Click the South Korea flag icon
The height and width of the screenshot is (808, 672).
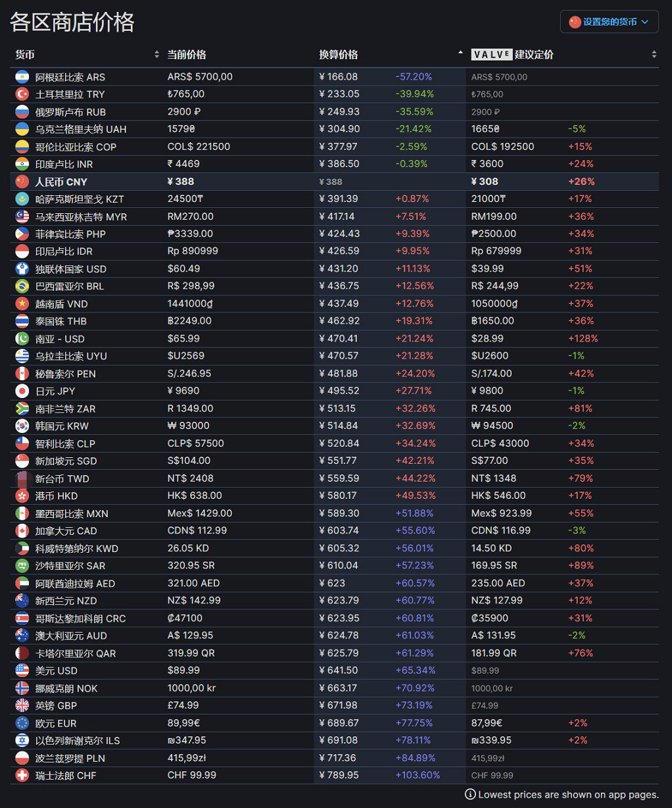coord(22,426)
